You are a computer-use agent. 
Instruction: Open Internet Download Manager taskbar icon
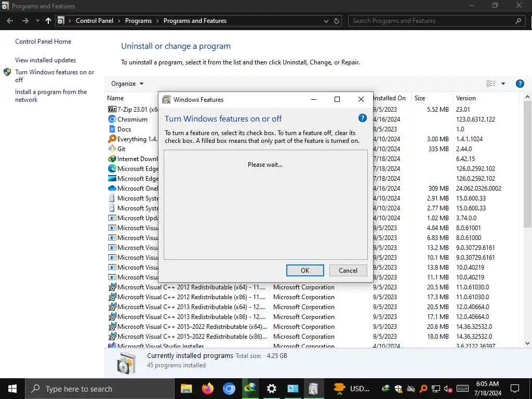pyautogui.click(x=250, y=389)
